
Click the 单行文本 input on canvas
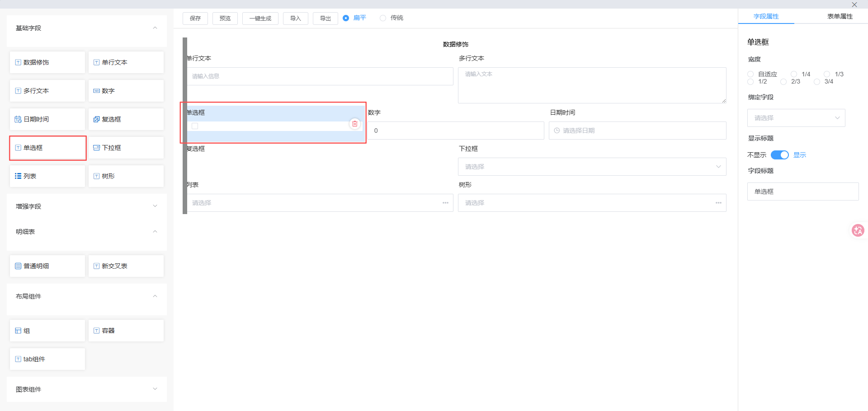tap(319, 76)
